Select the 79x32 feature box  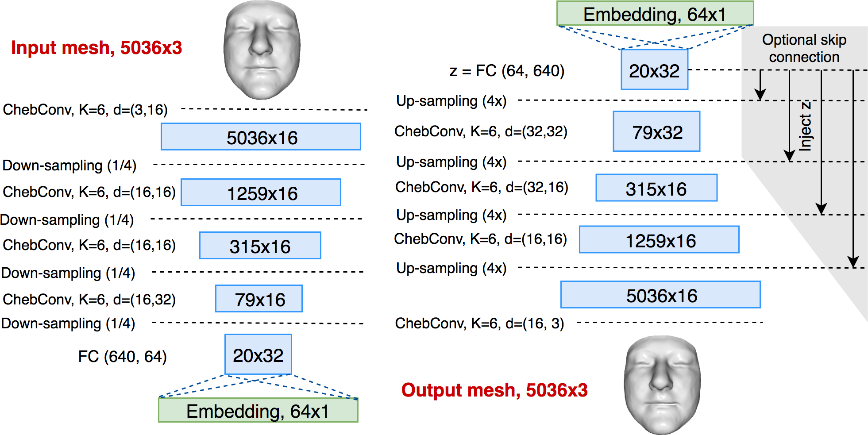pyautogui.click(x=656, y=131)
